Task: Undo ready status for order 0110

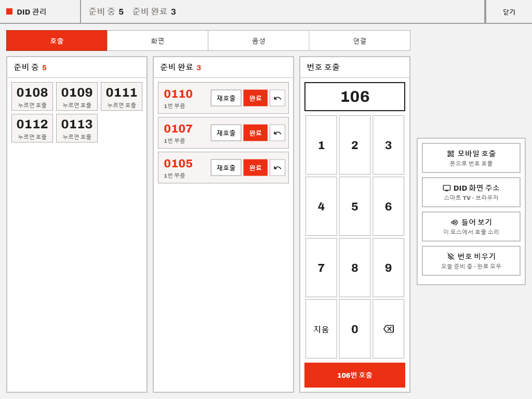Action: coord(277,98)
